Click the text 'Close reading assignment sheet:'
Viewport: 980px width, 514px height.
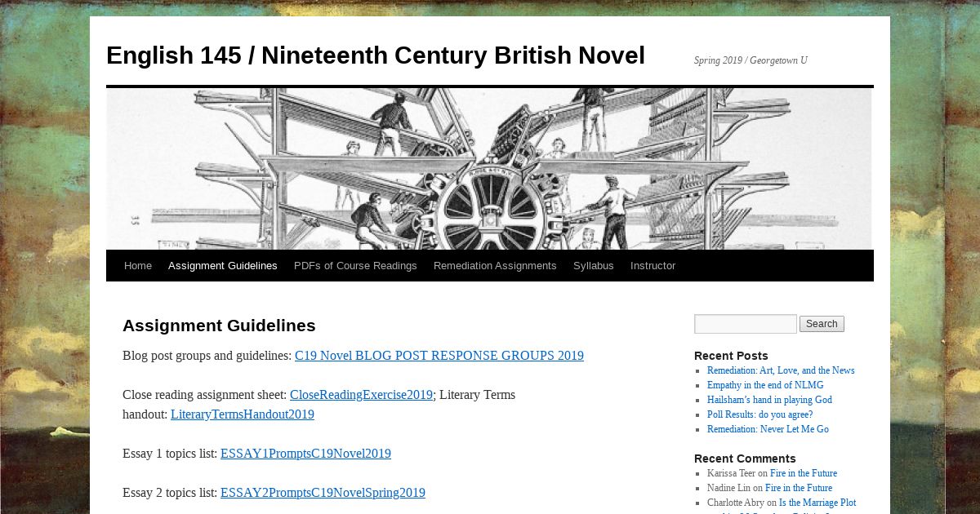pos(204,395)
